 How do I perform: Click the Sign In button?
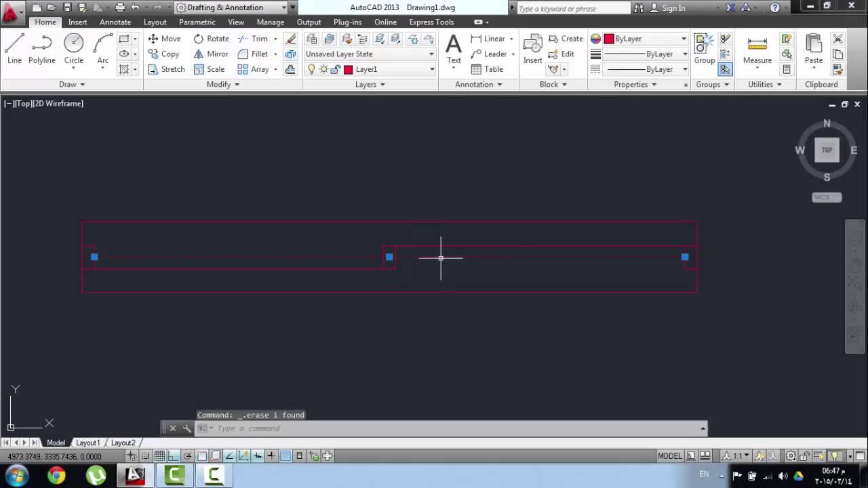tap(667, 8)
